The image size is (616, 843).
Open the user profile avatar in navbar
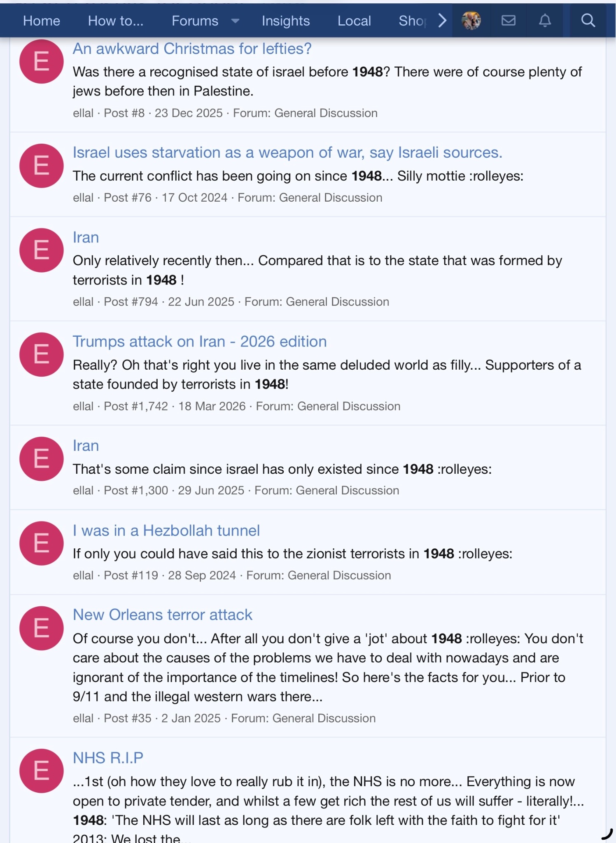click(471, 21)
